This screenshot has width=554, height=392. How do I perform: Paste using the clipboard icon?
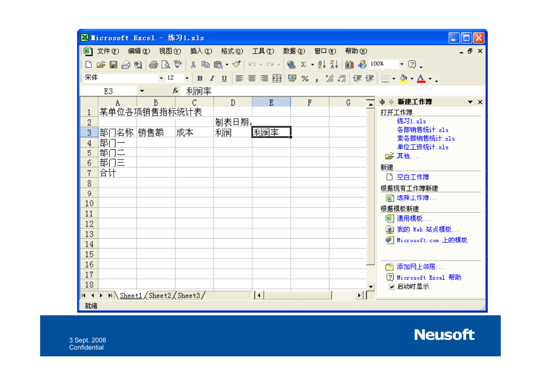tap(218, 65)
